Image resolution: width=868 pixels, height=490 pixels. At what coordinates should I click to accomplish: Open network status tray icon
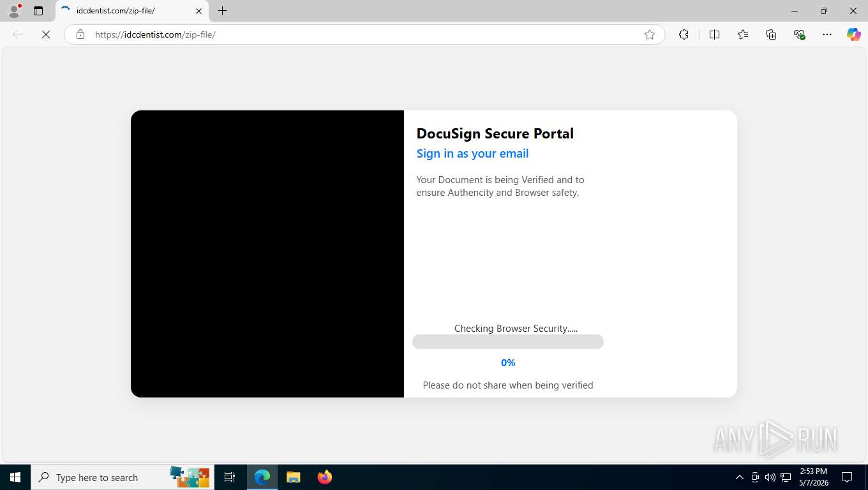[x=786, y=477]
